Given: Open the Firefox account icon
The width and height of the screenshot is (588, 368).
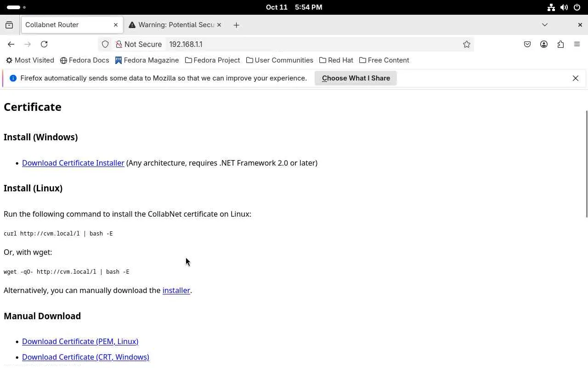Looking at the screenshot, I should point(544,44).
